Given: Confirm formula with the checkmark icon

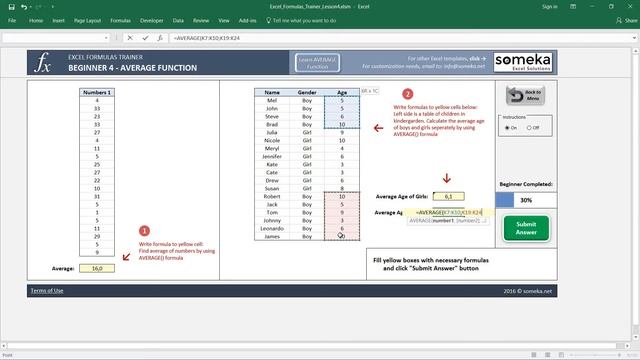Looking at the screenshot, I should 145,38.
